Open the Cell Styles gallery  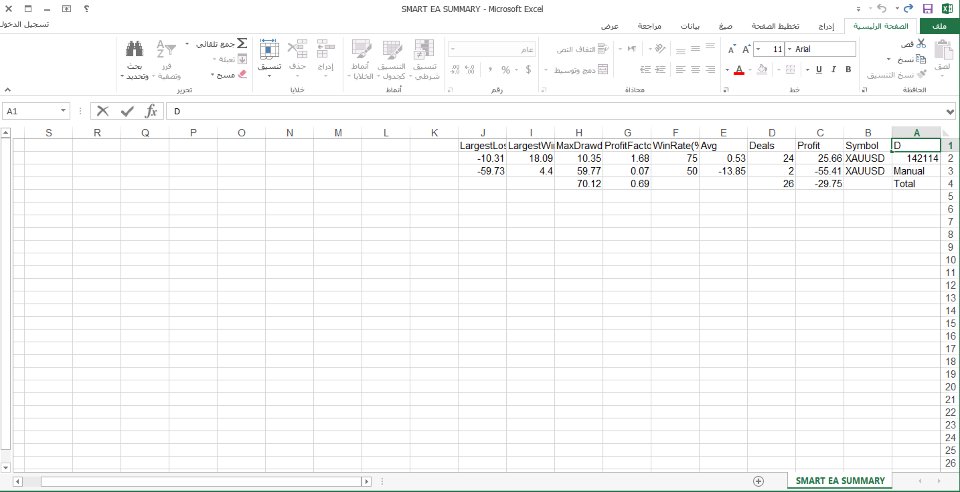pyautogui.click(x=361, y=60)
